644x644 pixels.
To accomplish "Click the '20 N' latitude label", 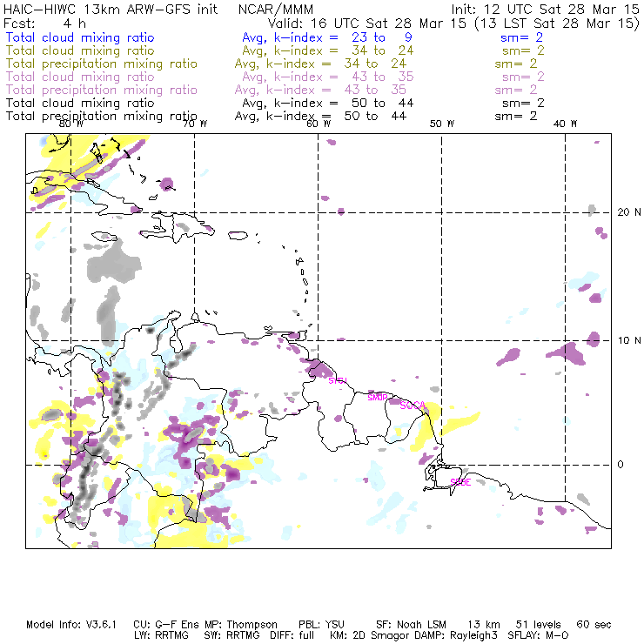I will click(x=629, y=212).
